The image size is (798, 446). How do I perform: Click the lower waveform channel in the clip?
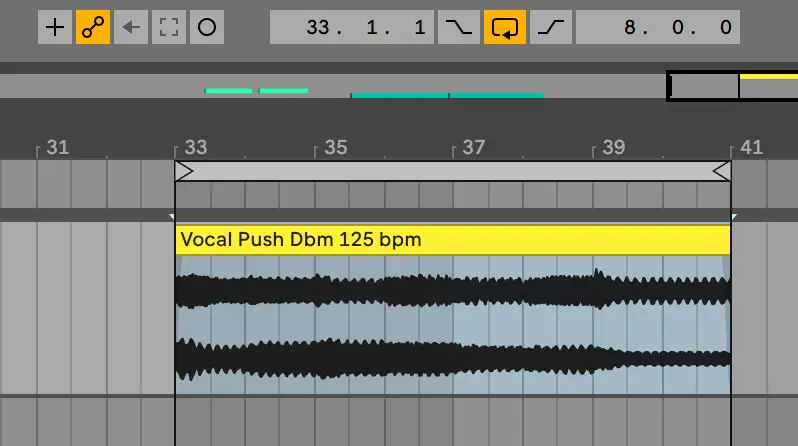(452, 358)
